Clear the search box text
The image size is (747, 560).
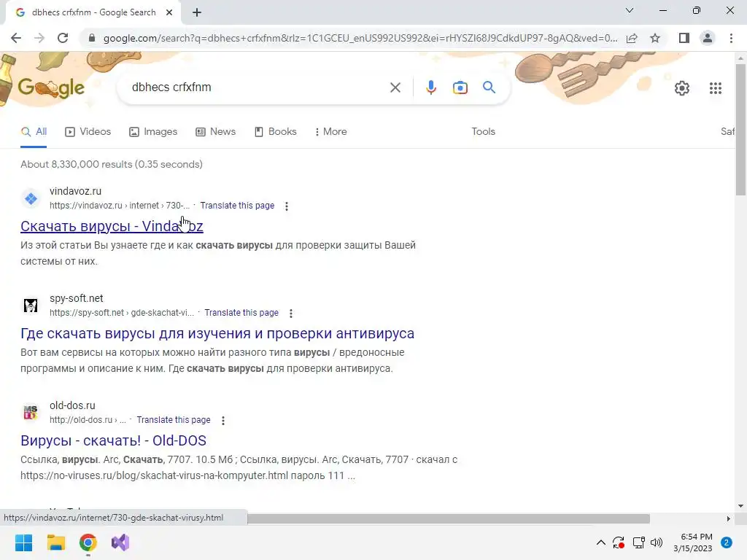coord(395,87)
